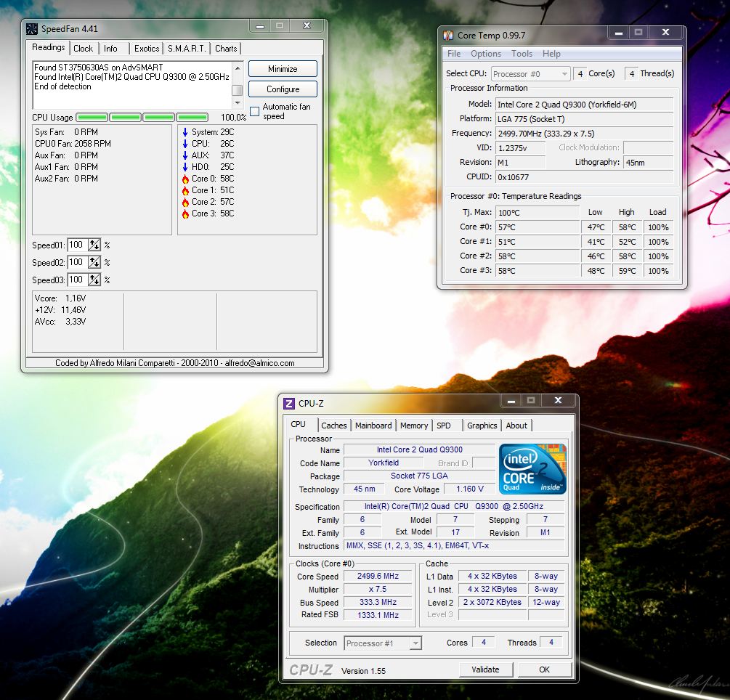Open the About tab in CPU-Z
The height and width of the screenshot is (700, 730).
[x=516, y=426]
